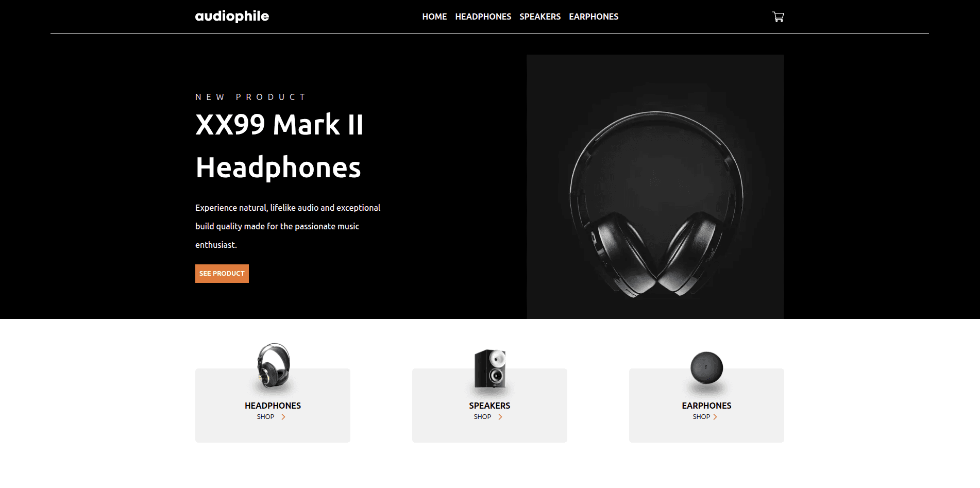980x488 pixels.
Task: Click SHOP link under Speakers
Action: click(x=482, y=417)
